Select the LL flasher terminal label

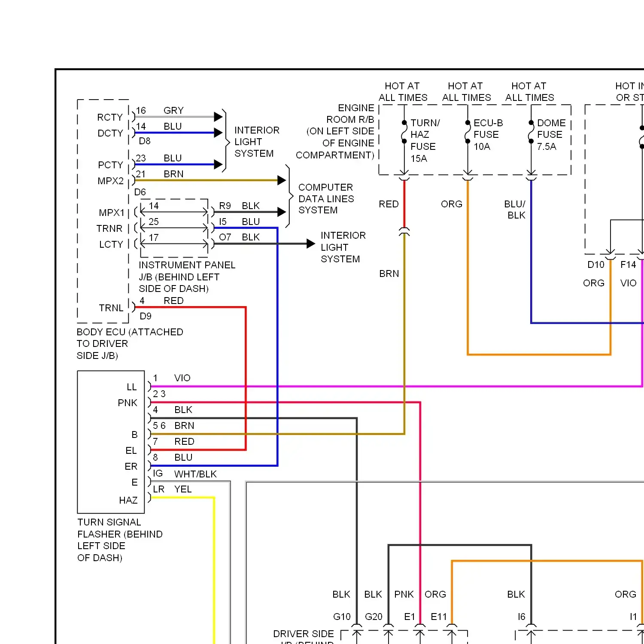click(132, 387)
